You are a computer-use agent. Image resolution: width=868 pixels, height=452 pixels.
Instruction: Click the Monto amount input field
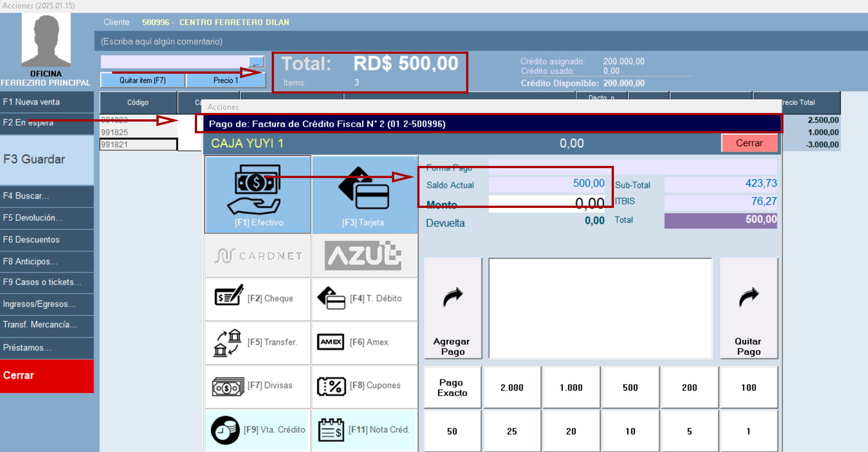(546, 203)
